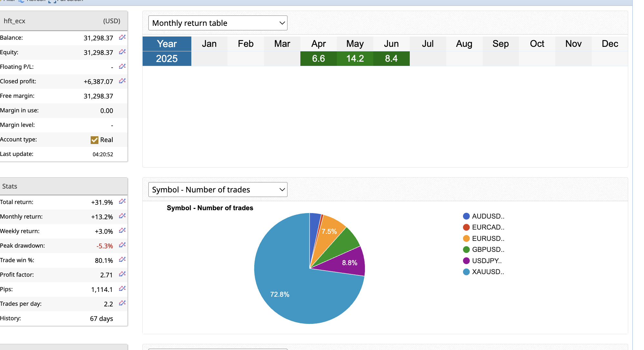Click chart icon beside Equity value
Screen dimensions: 644x350
(122, 52)
